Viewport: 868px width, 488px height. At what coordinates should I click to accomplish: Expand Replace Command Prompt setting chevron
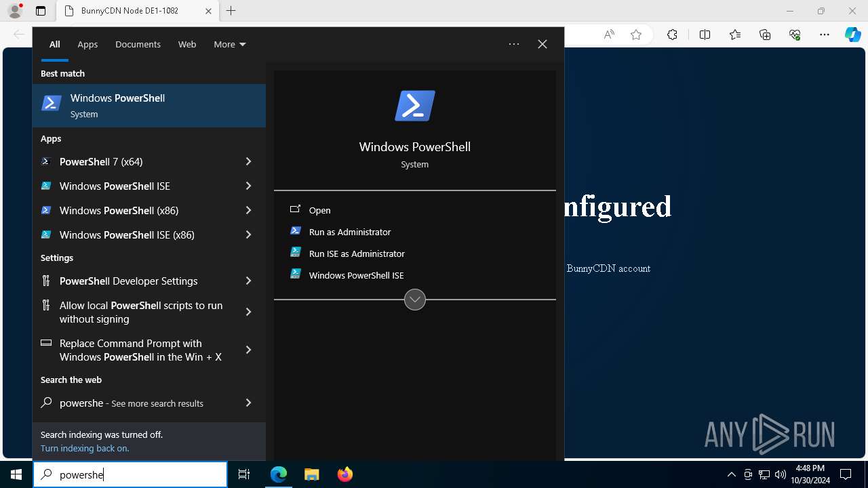tap(248, 350)
